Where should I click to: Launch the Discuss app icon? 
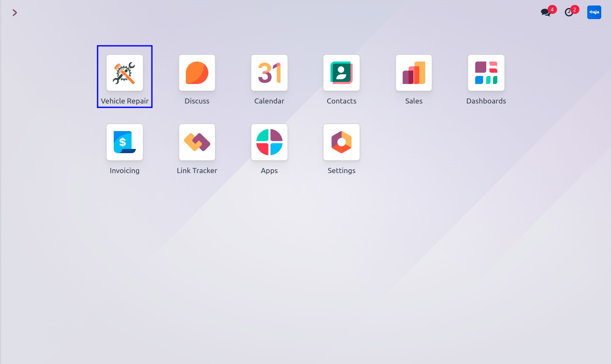click(197, 73)
